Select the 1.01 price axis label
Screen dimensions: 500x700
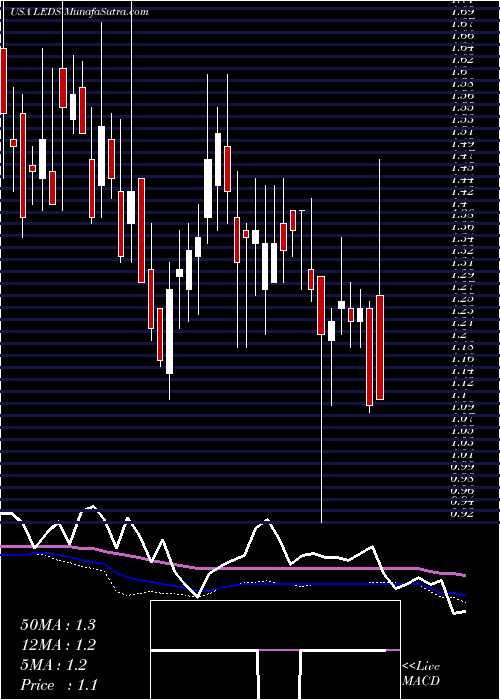click(x=462, y=455)
